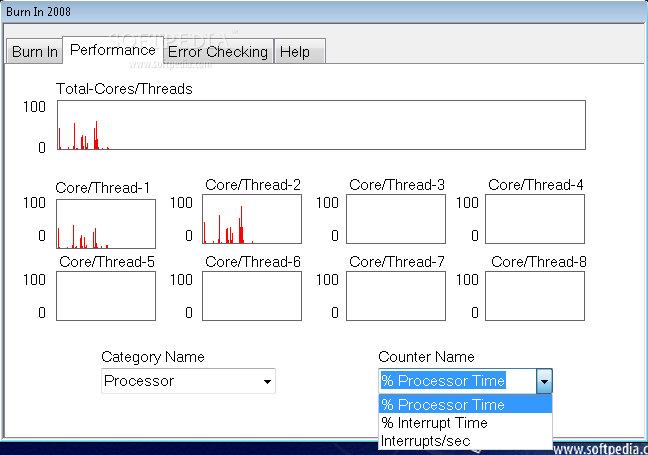Image resolution: width=648 pixels, height=455 pixels.
Task: Open the Help tab
Action: 299,52
